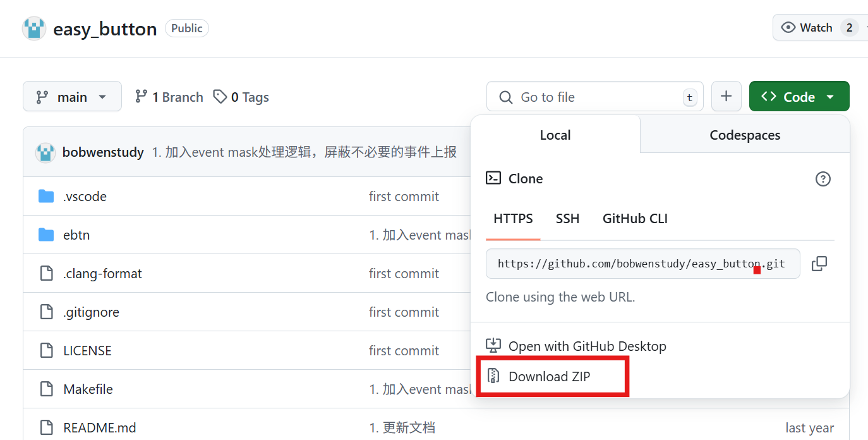Click the Add file plus button

(x=726, y=97)
